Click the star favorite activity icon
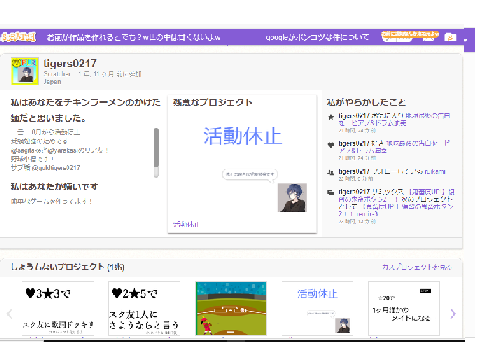480x360 pixels. coord(331,117)
